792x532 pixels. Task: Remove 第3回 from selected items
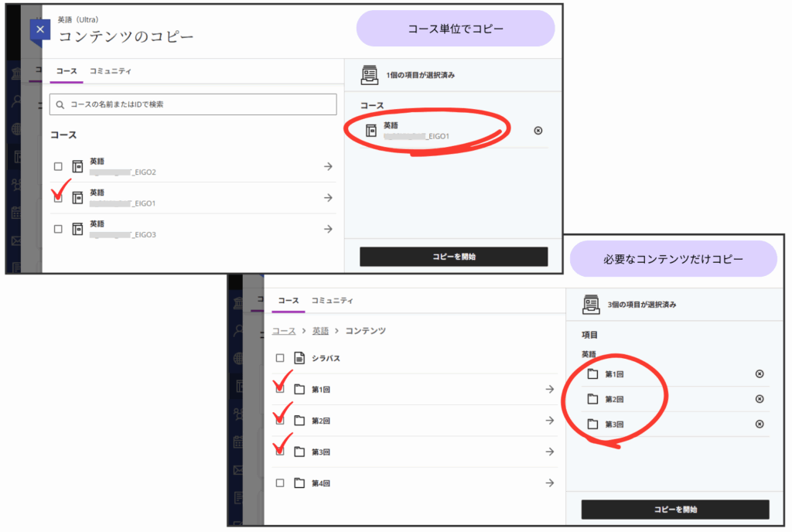coord(760,424)
